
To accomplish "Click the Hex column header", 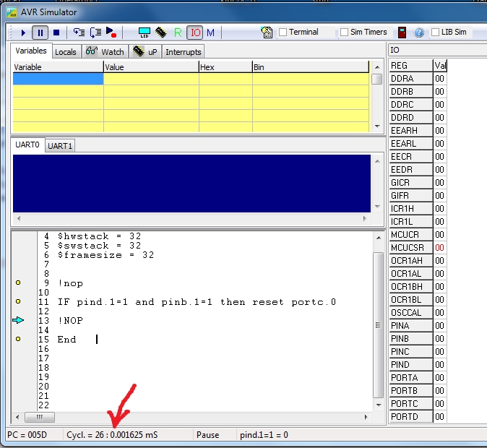I will click(x=225, y=67).
